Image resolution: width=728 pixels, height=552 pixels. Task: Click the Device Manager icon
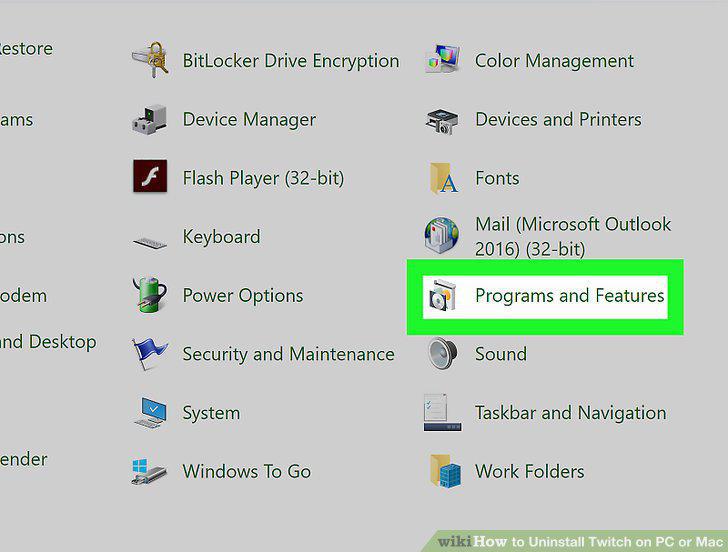pos(150,119)
